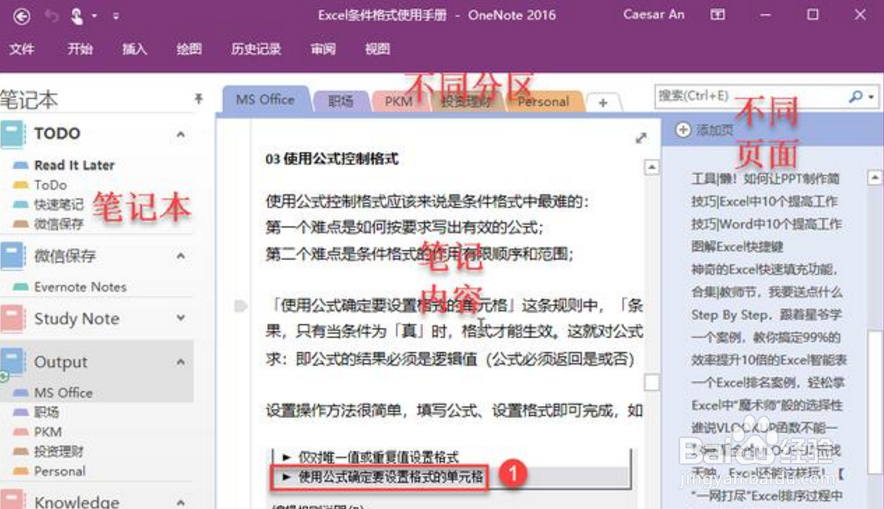Collapse the 微信保存 notebook chevron
This screenshot has height=509, width=884.
tap(180, 256)
